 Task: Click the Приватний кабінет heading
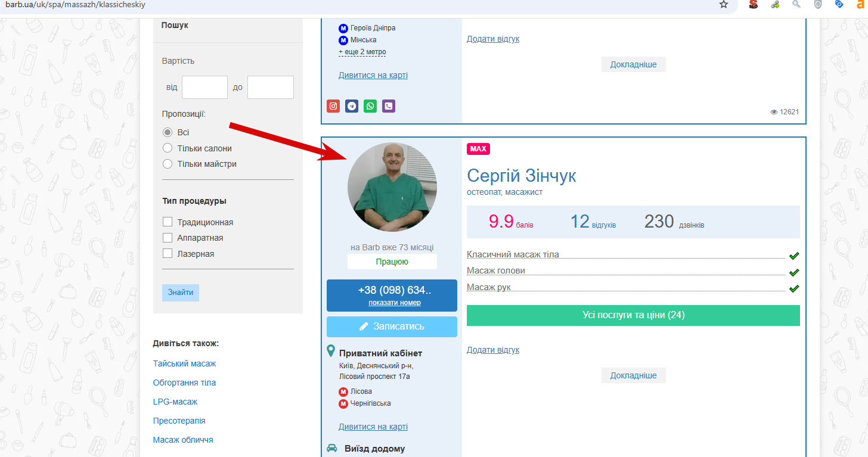[x=380, y=353]
